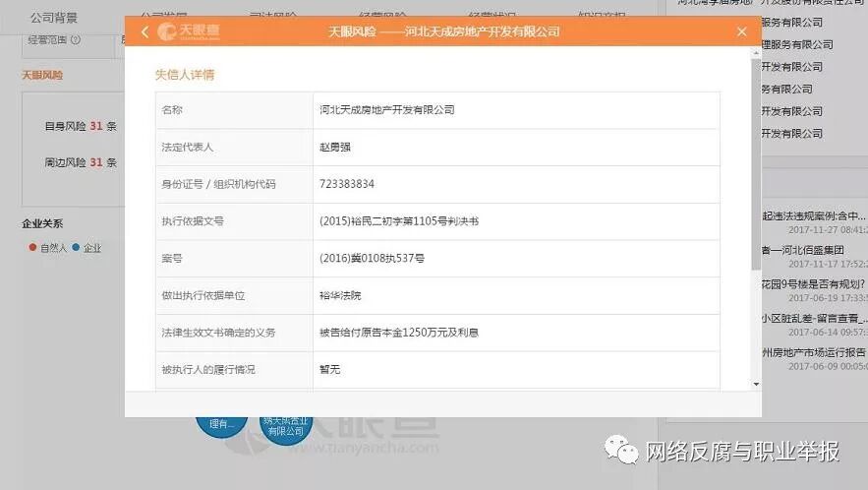The image size is (868, 490).
Task: Click the red 自然人 legend dot
Action: point(32,247)
